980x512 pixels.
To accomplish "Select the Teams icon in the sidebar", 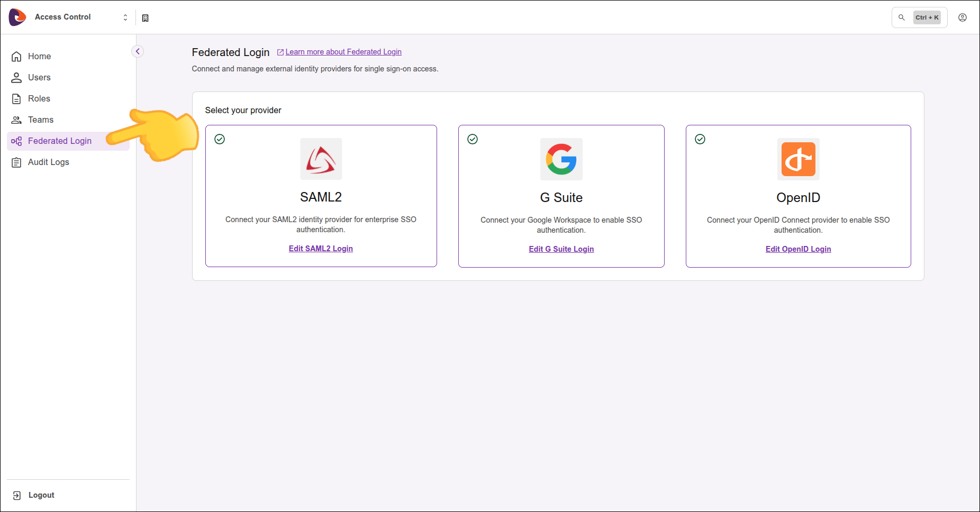I will point(16,120).
